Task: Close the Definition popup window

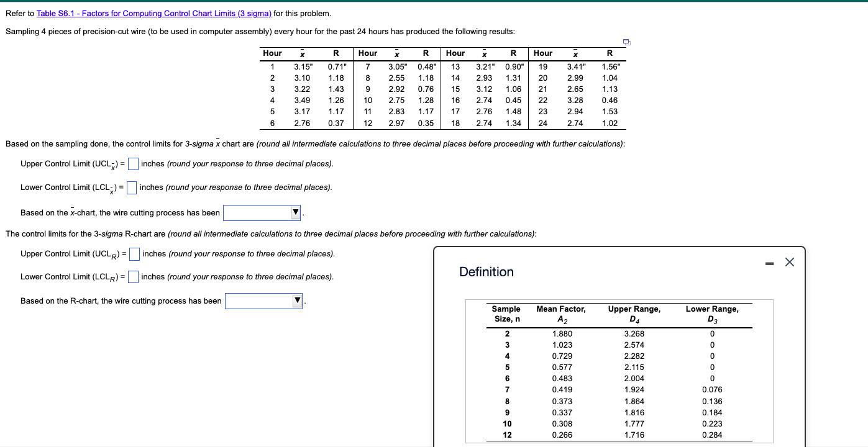Action: pyautogui.click(x=789, y=262)
